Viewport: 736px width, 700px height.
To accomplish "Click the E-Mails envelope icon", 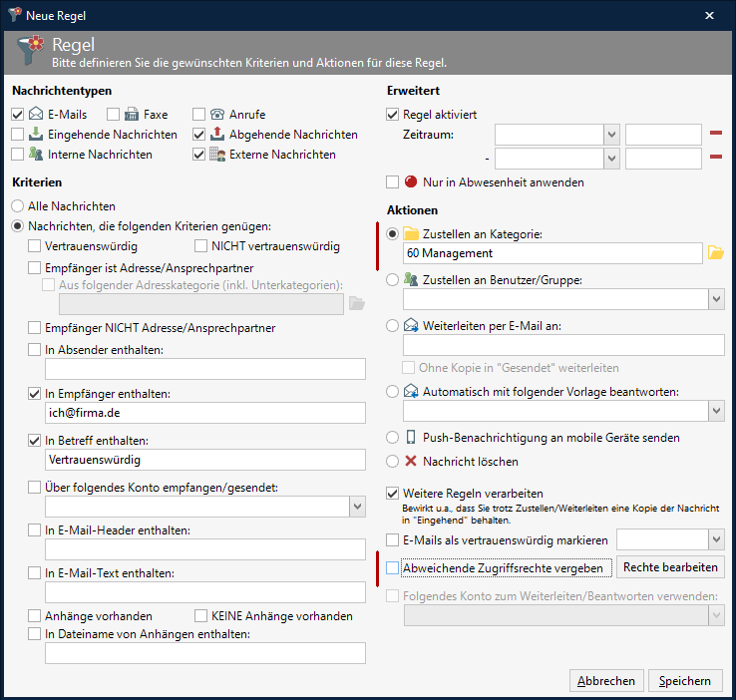I will tap(36, 114).
